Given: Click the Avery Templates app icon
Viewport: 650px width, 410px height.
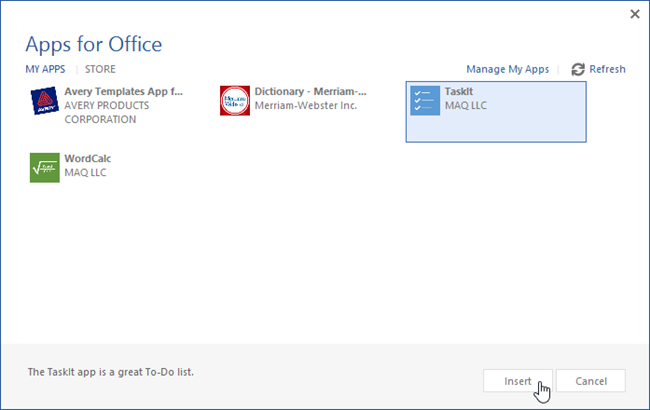Looking at the screenshot, I should (45, 101).
